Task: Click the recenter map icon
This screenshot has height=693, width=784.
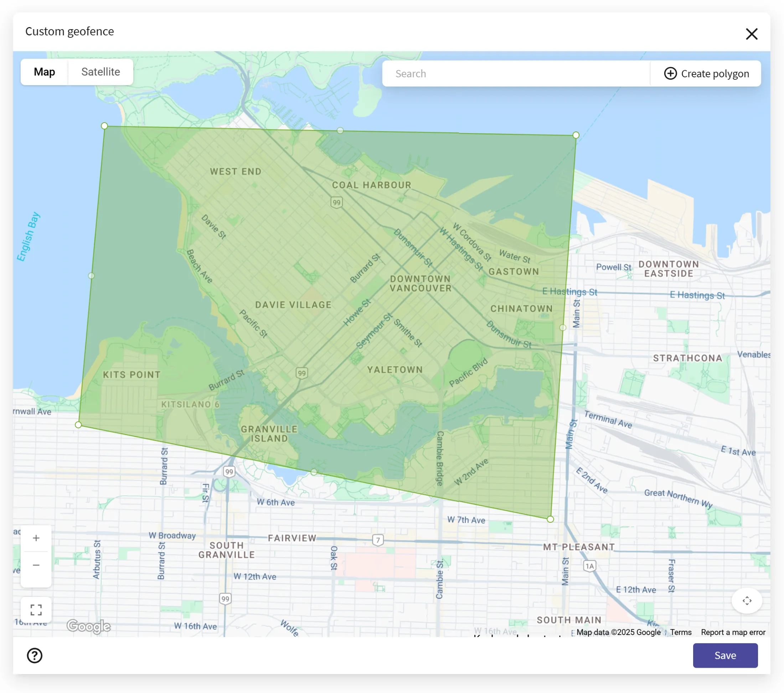Action: point(747,601)
